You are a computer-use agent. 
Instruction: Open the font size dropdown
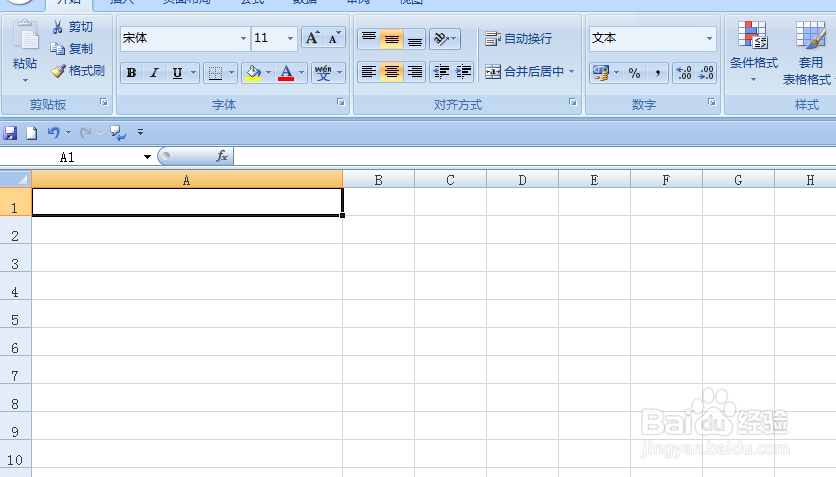[x=290, y=38]
